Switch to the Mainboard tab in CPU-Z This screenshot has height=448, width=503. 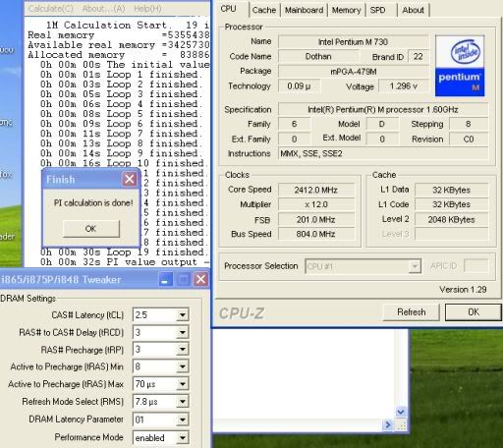coord(304,10)
